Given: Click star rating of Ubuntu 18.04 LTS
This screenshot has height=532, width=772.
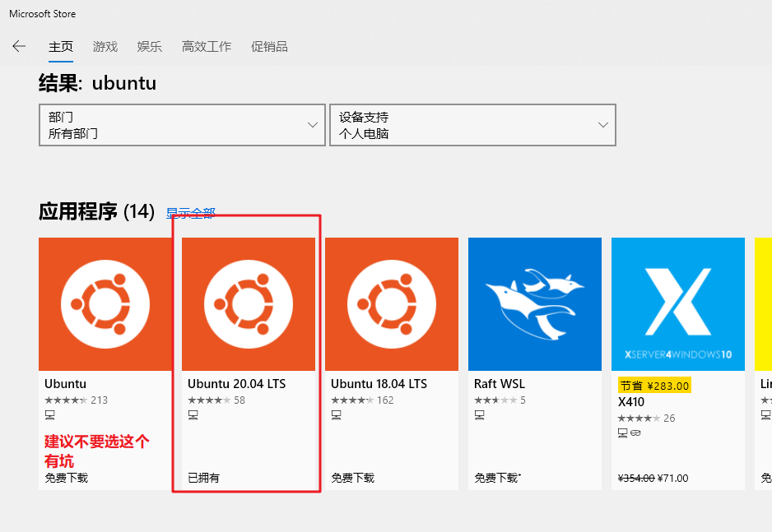Looking at the screenshot, I should tap(352, 400).
